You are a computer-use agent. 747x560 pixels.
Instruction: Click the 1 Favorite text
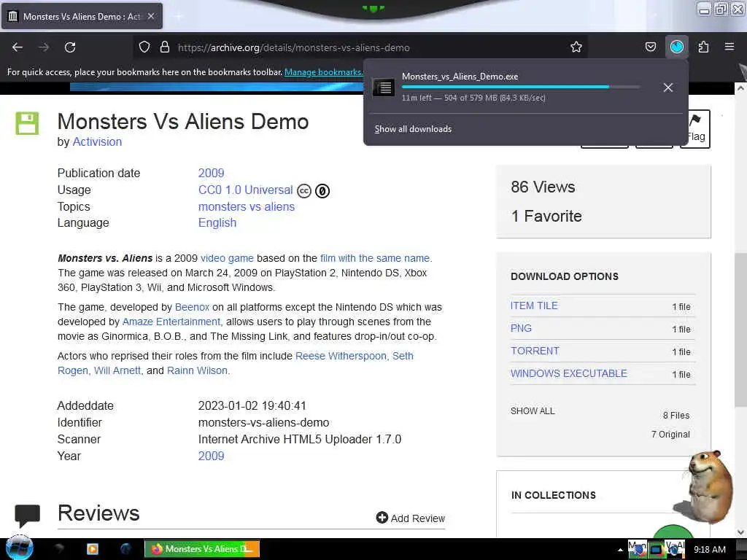tap(546, 216)
